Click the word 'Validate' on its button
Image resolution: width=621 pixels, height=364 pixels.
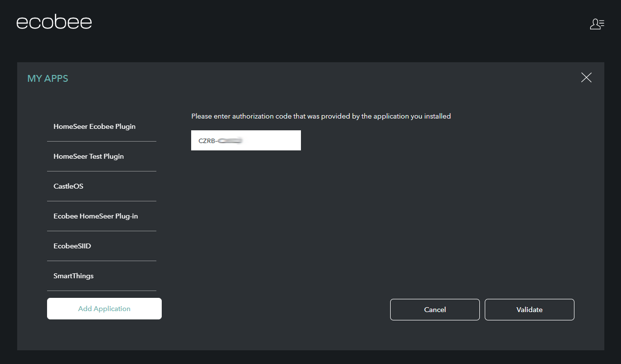click(x=529, y=310)
